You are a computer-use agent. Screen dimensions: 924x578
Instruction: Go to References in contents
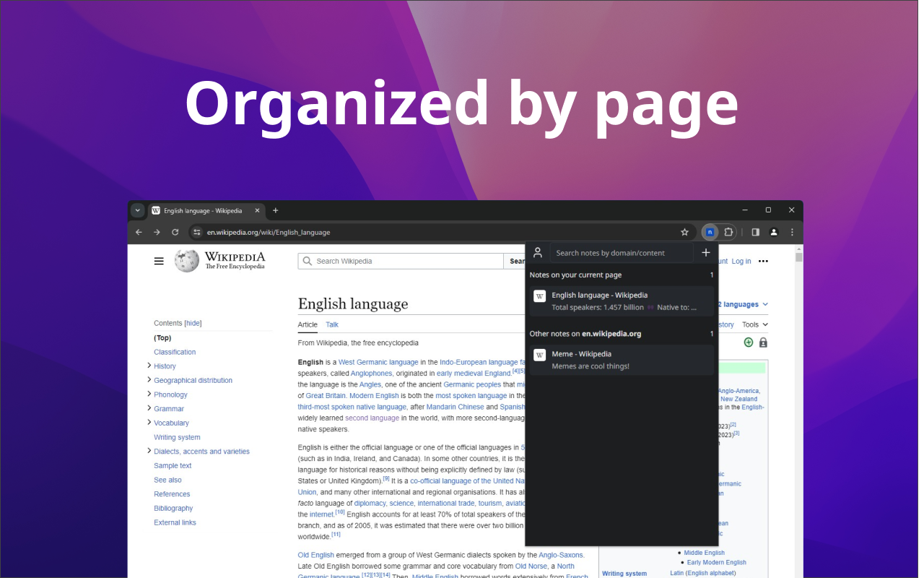pos(172,494)
